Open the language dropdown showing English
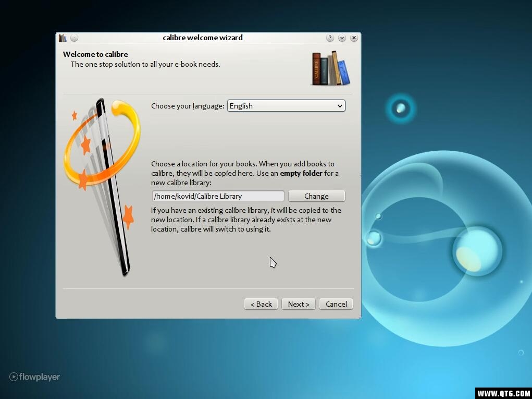 [286, 106]
